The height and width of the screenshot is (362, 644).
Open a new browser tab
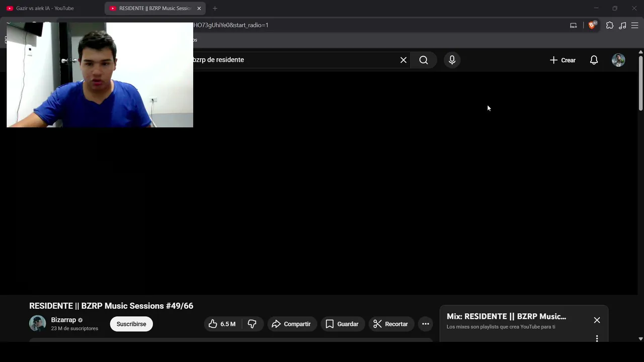[x=215, y=9]
